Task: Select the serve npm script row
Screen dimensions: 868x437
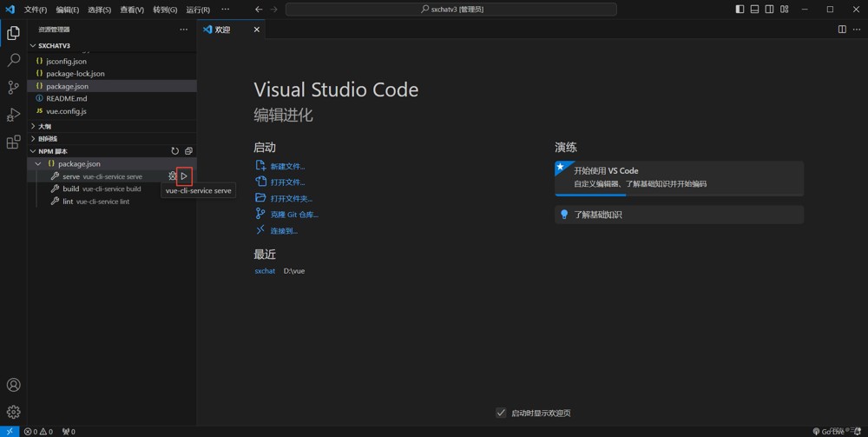Action: (x=112, y=176)
